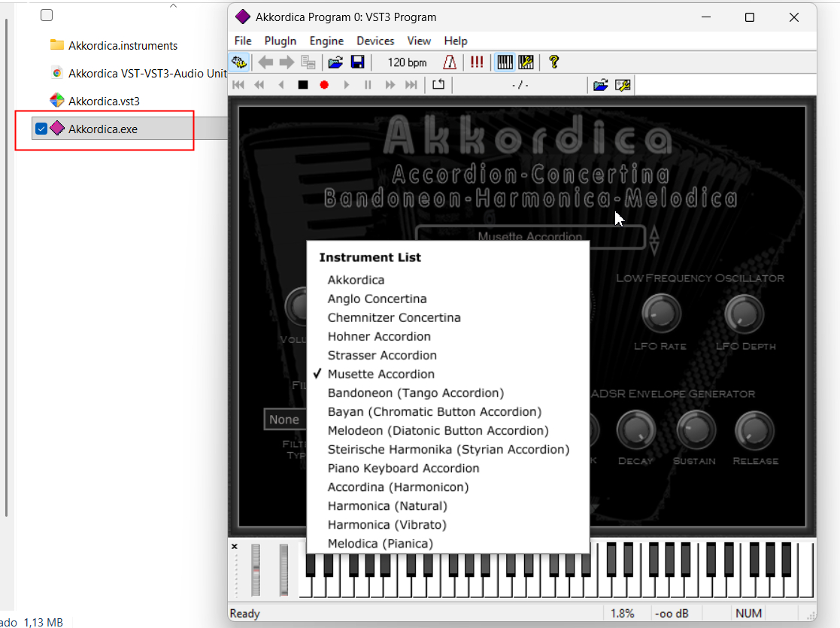Open the Devices menu

coord(375,41)
